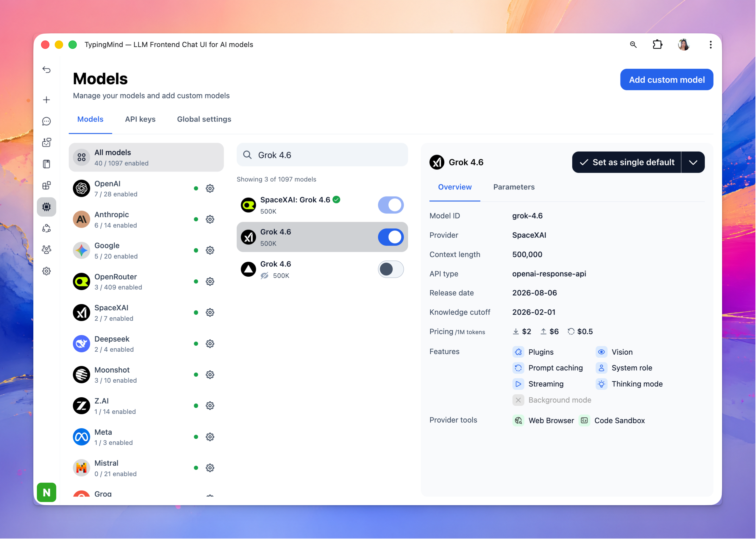Open the gear settings for Deepseek
756x539 pixels.
point(210,344)
